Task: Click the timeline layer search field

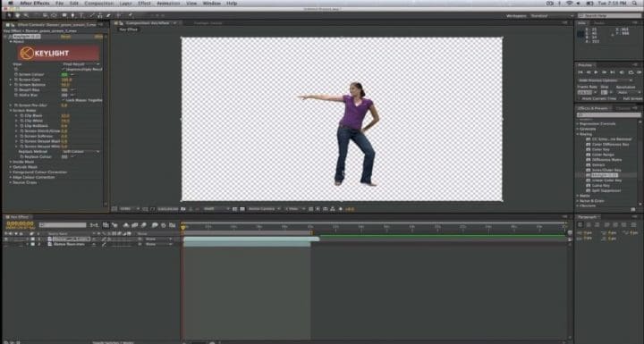Action: coord(63,225)
